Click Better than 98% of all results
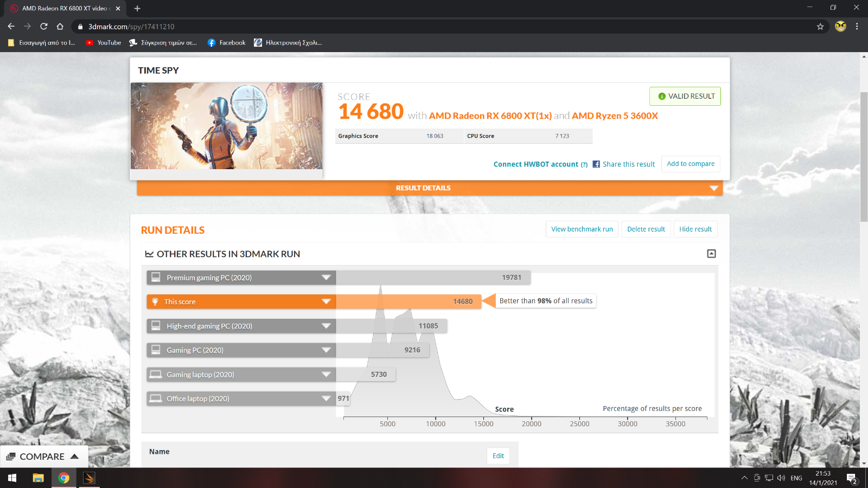This screenshot has height=488, width=868. (546, 301)
